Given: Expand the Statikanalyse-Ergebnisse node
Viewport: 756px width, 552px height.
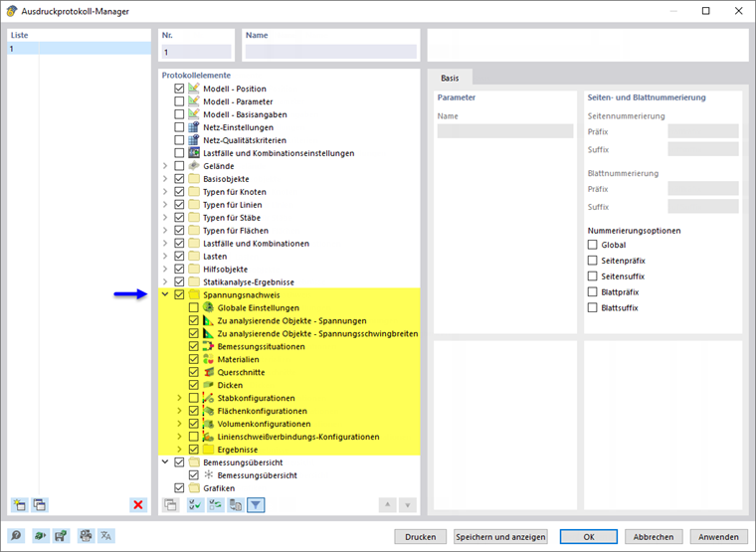Looking at the screenshot, I should click(x=165, y=282).
